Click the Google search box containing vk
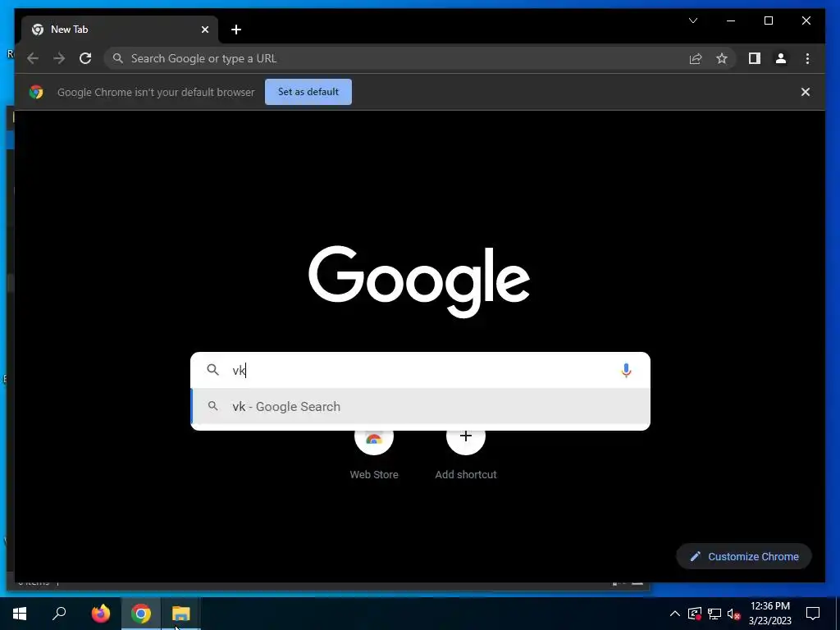 tap(420, 370)
